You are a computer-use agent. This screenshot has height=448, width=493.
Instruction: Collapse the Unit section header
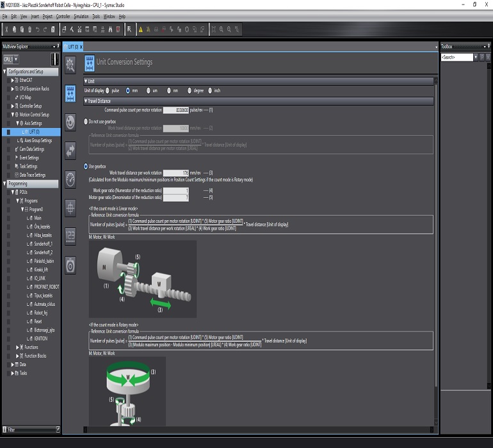[86, 81]
